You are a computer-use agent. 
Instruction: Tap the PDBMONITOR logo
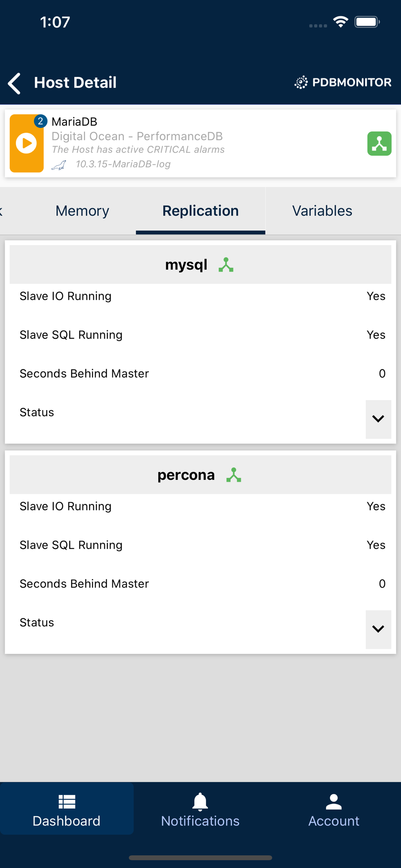pyautogui.click(x=343, y=82)
